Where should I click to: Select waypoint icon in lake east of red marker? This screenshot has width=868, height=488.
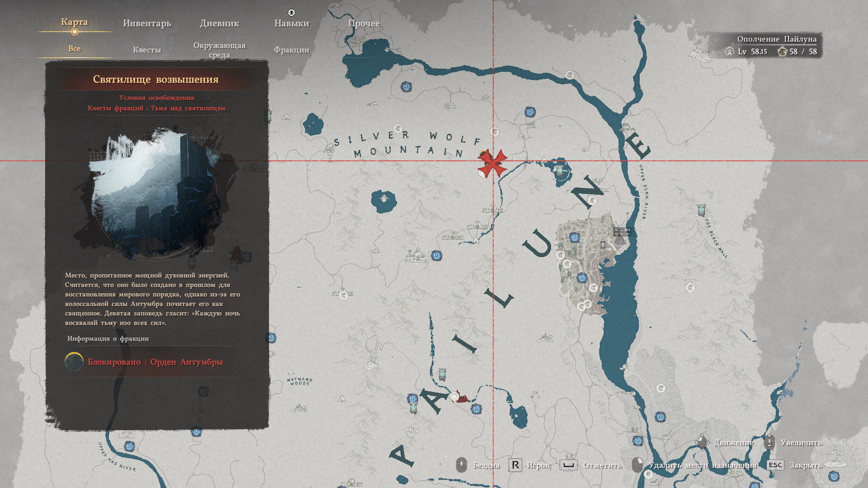(x=560, y=170)
